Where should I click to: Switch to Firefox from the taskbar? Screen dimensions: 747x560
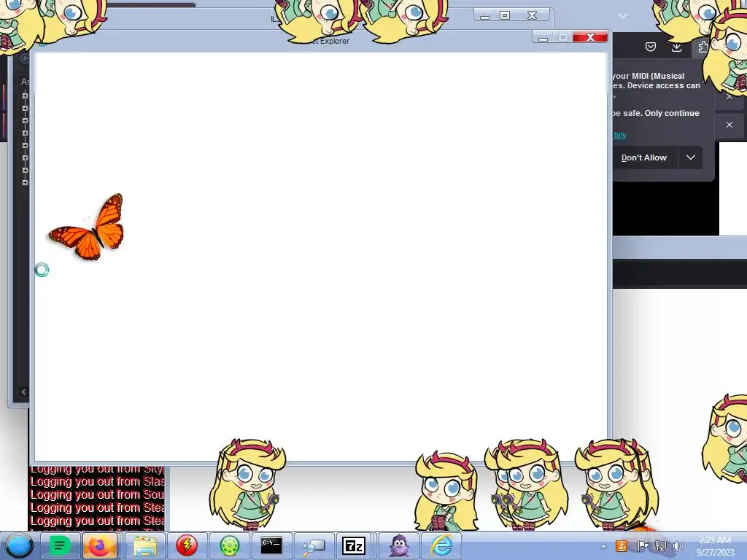point(99,545)
